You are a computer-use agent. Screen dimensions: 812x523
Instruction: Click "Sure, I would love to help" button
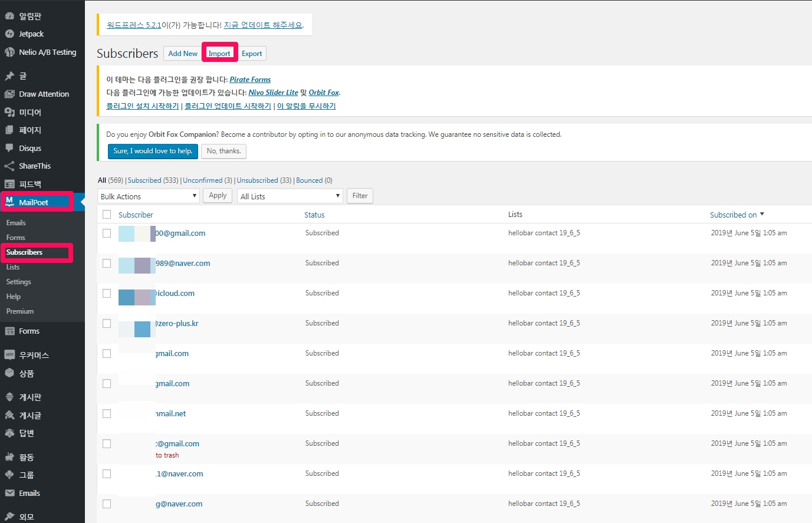coord(153,151)
